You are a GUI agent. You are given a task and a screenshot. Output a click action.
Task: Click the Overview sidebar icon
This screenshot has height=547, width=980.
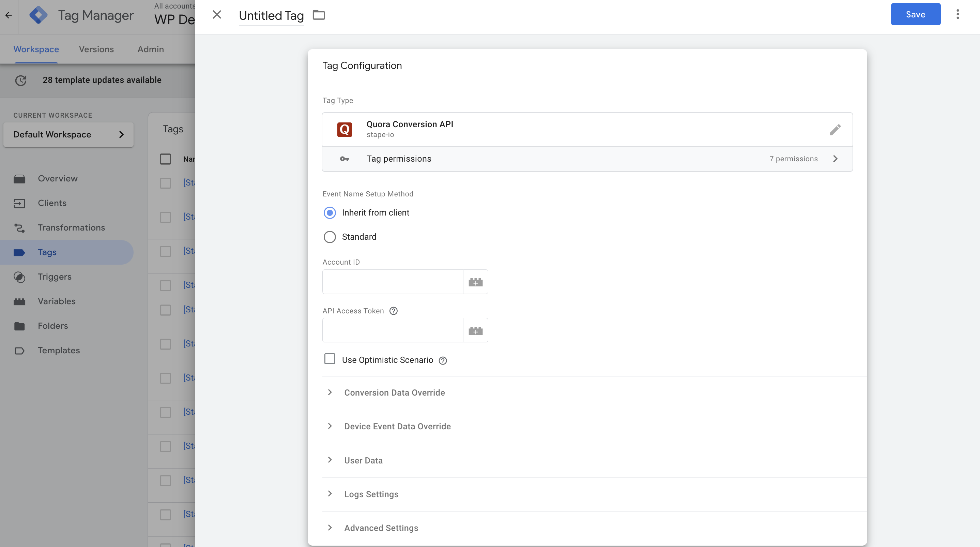pos(19,179)
